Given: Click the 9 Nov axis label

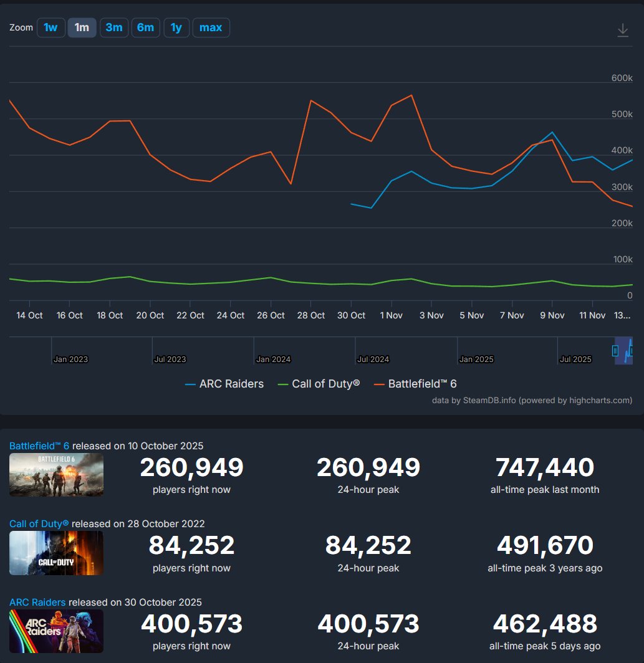Looking at the screenshot, I should pyautogui.click(x=552, y=315).
